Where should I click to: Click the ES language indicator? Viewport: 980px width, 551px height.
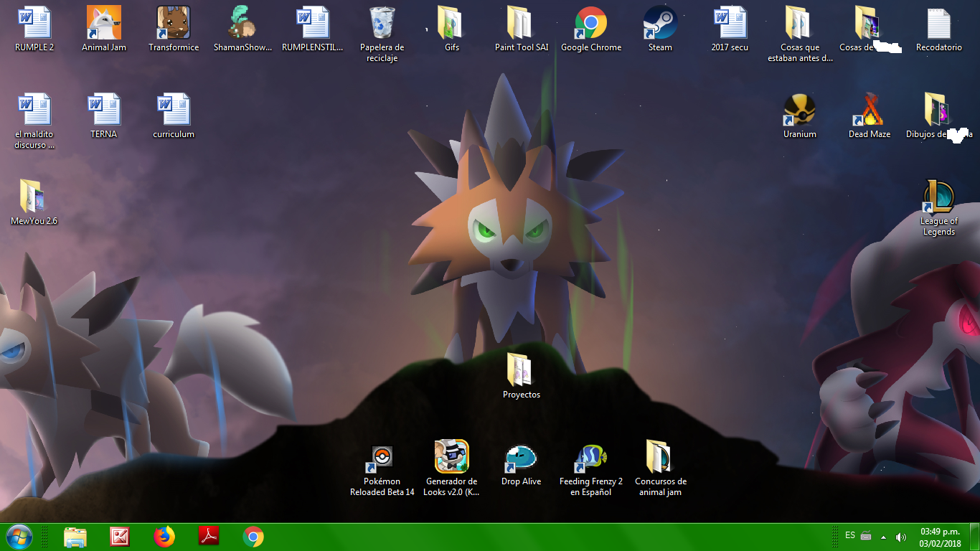point(850,535)
